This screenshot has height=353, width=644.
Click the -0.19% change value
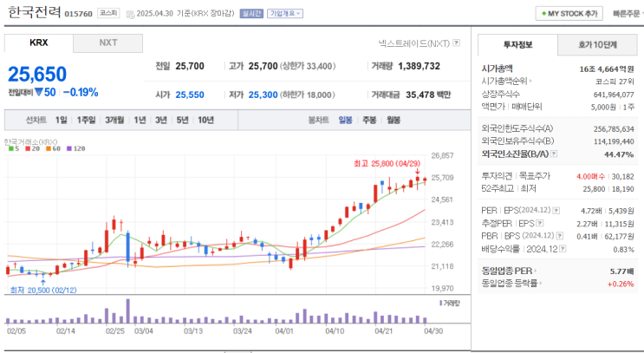coord(81,93)
